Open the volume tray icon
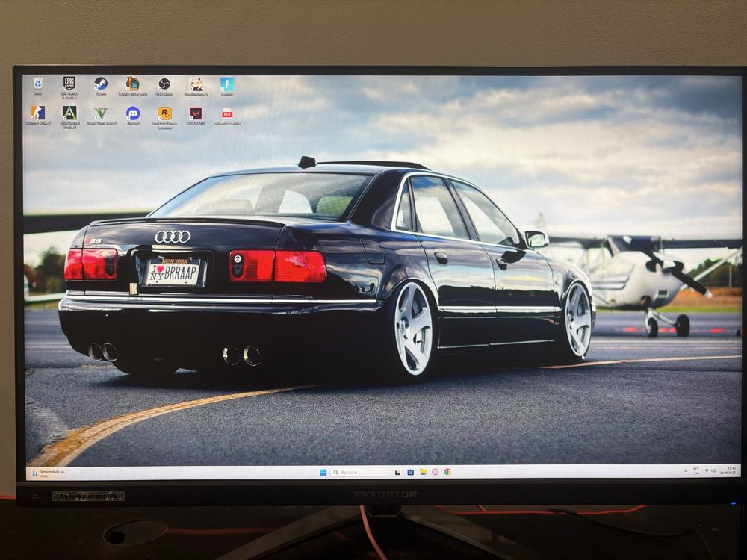Image resolution: width=747 pixels, height=560 pixels. click(x=713, y=470)
